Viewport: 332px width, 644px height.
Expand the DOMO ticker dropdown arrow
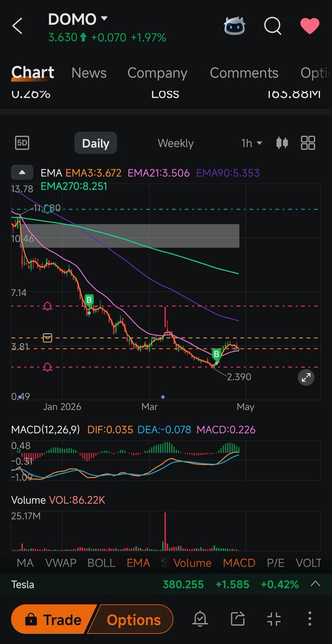click(104, 19)
